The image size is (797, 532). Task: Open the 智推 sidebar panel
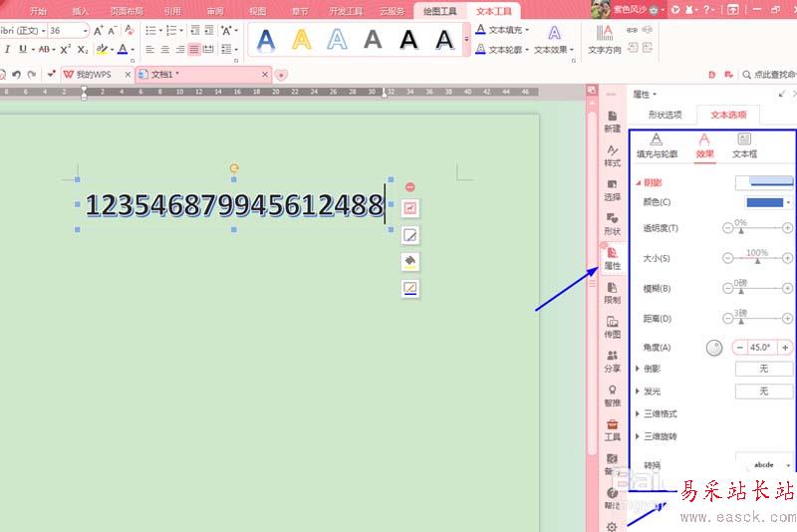pos(612,396)
